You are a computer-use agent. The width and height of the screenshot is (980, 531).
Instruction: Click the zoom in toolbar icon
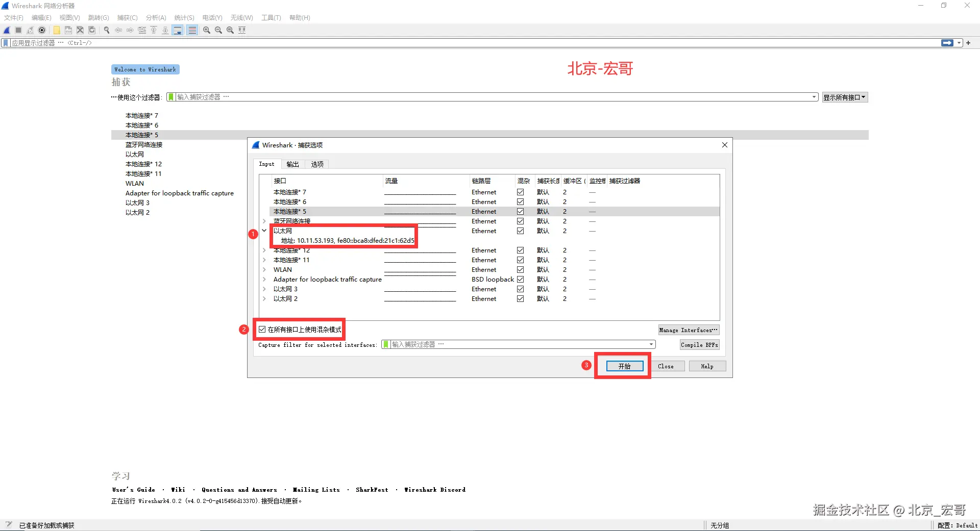click(x=207, y=30)
